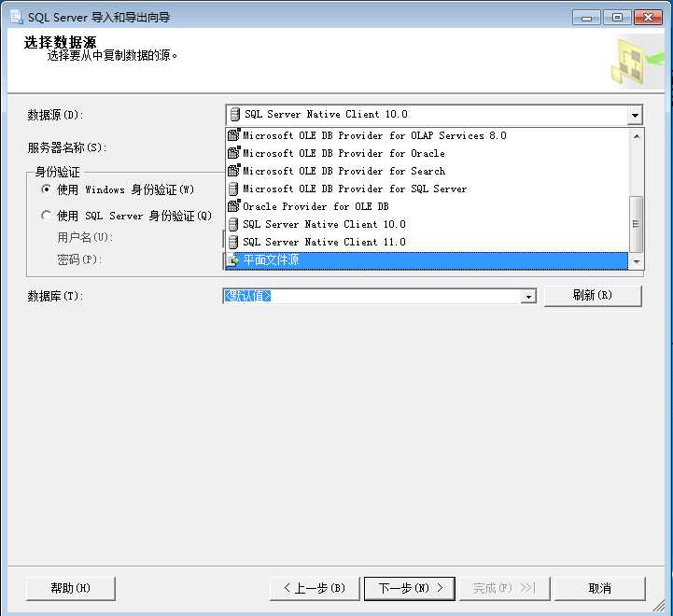Choose Oracle Provider for OLE DB

point(428,206)
